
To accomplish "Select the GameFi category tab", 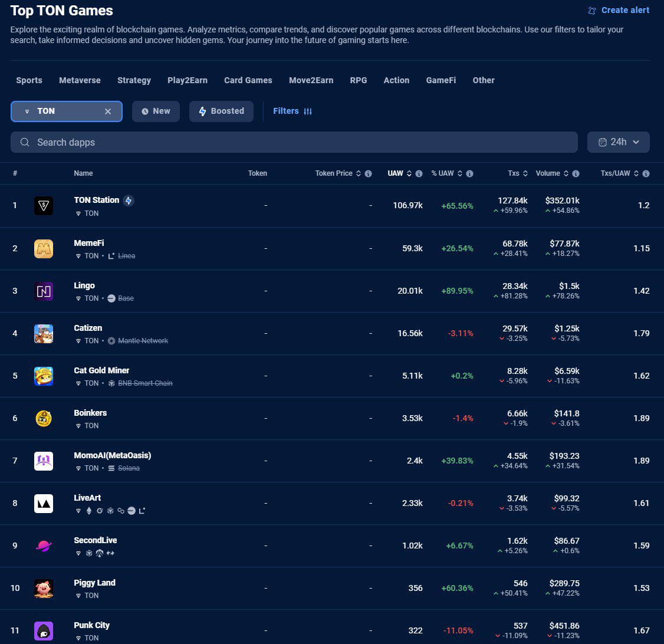I will pos(441,80).
